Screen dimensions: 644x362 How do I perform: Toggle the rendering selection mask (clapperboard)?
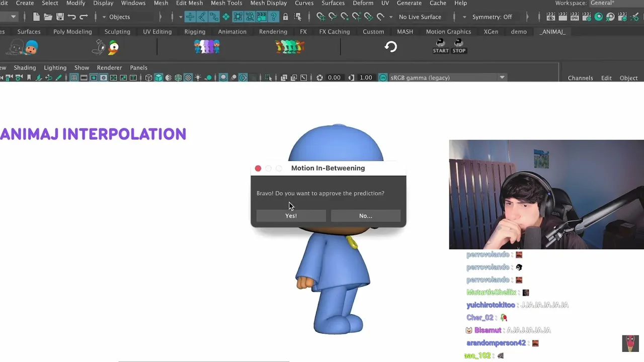point(262,17)
